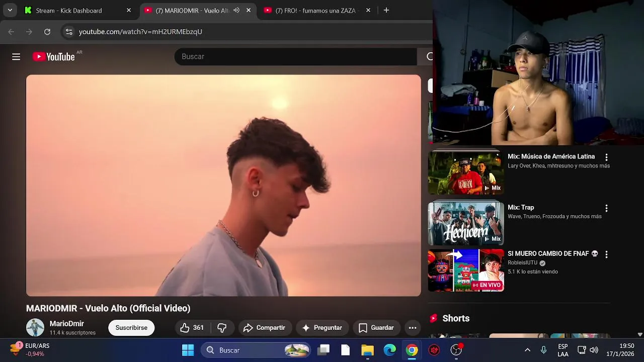Viewport: 644px width, 362px height.
Task: Click the Preguntar ask button
Action: click(322, 328)
